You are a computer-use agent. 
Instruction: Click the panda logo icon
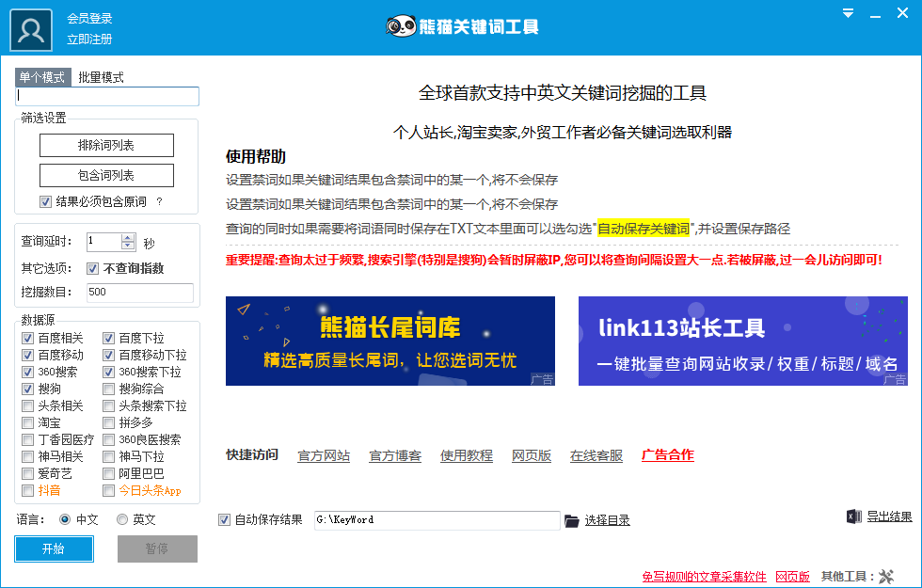(401, 26)
